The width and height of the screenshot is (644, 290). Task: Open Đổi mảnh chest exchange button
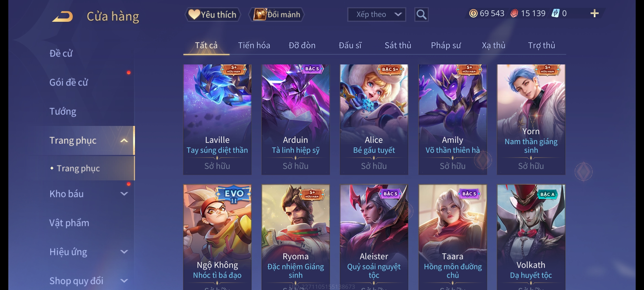click(277, 15)
